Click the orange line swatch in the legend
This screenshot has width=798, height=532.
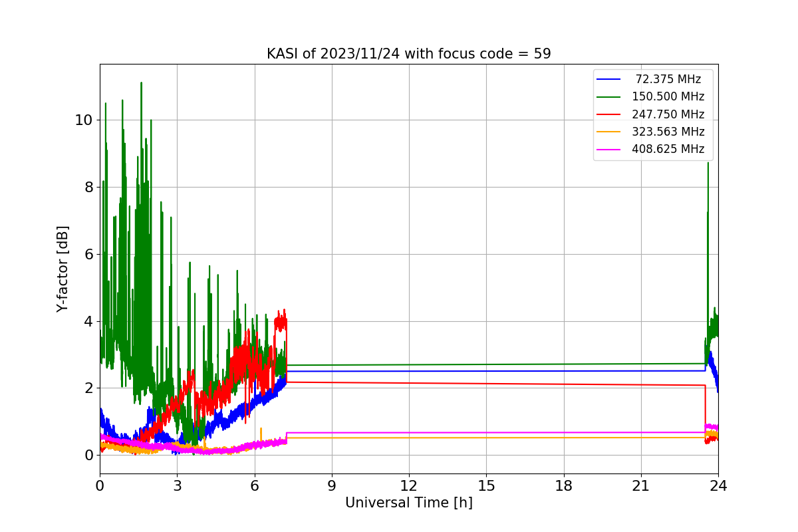tap(608, 132)
